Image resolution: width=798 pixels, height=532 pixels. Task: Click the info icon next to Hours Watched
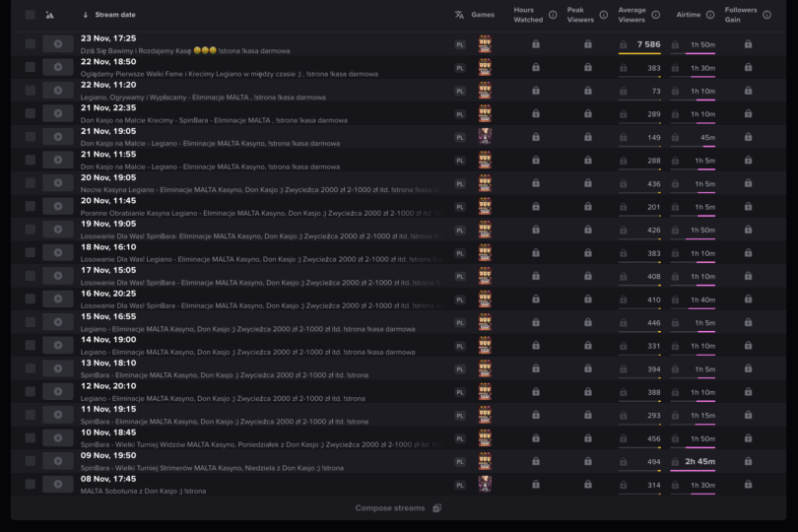point(553,15)
